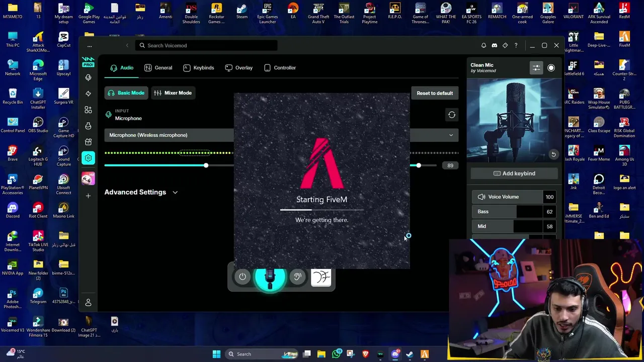Switch to Mixer Mode
644x362 pixels.
[x=173, y=93]
